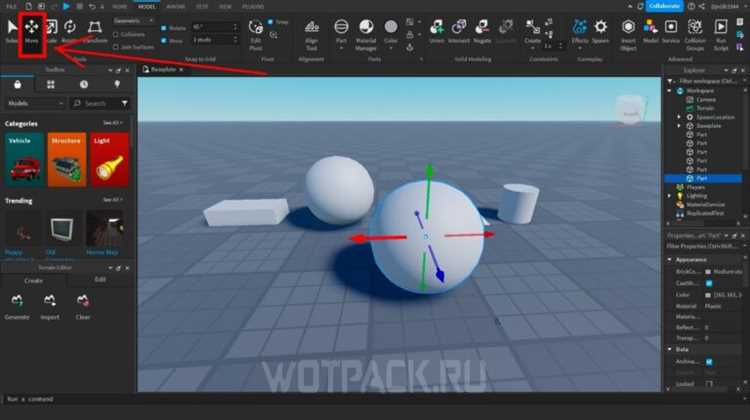
Task: Open the Effects gameplay menu
Action: (579, 27)
